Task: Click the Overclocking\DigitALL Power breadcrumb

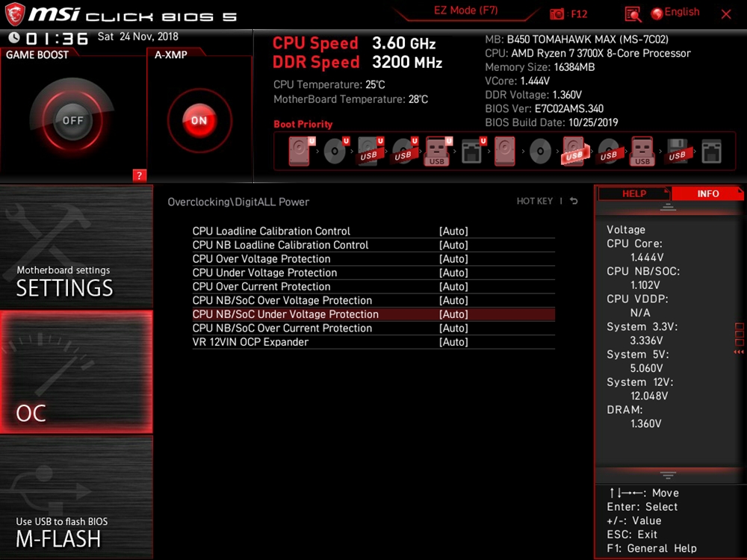Action: [238, 202]
